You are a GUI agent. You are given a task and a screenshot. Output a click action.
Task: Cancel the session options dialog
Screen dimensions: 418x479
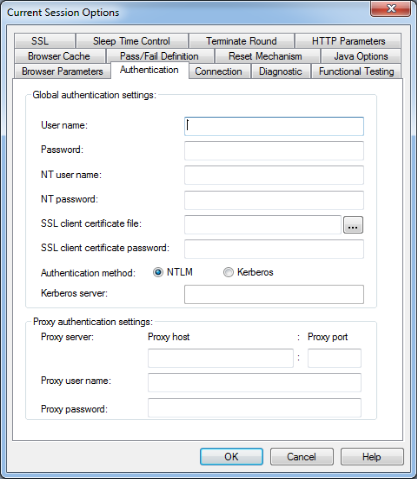coord(302,456)
